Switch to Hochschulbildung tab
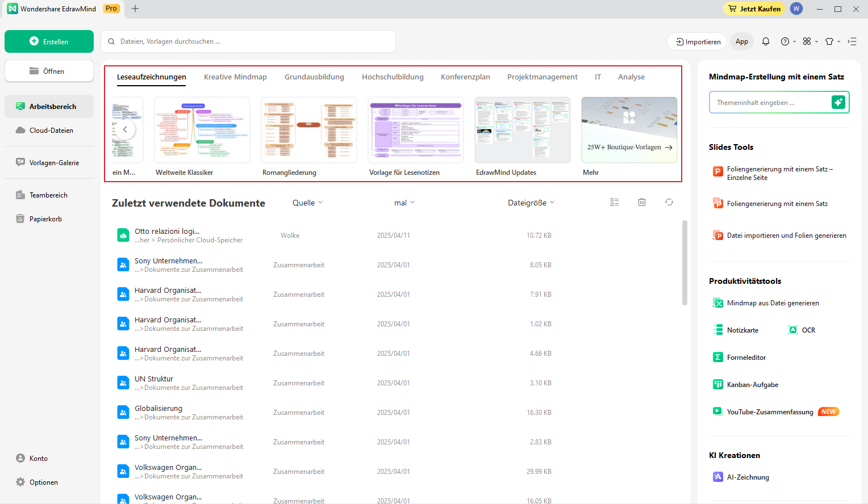The height and width of the screenshot is (504, 868). point(393,77)
